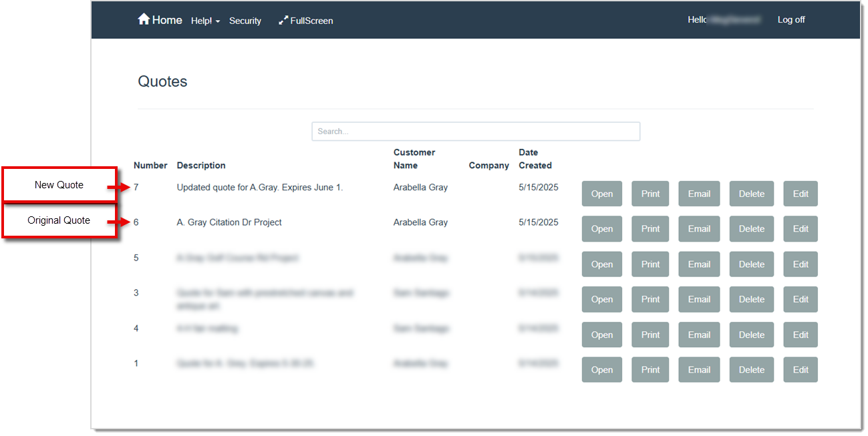Open quote number 7

[x=601, y=194]
